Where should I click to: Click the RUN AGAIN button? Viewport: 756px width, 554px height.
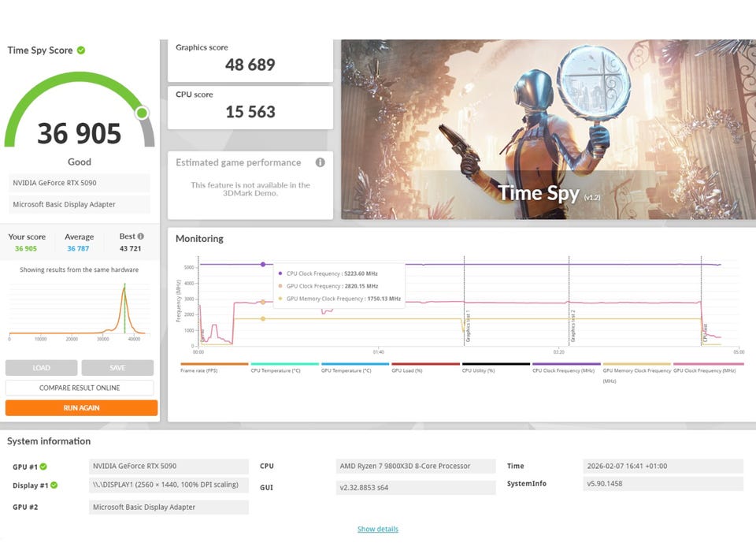pyautogui.click(x=81, y=407)
